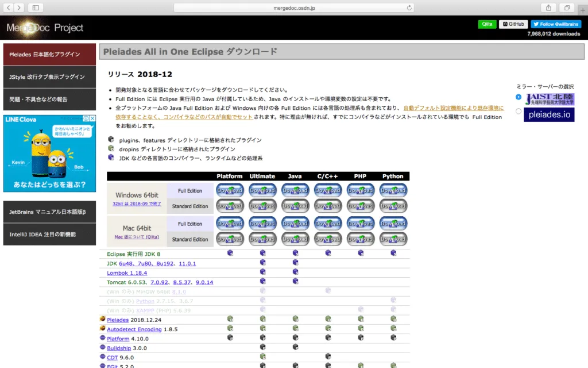Viewport: 588px width, 368px height.
Task: Download Windows Standard Edition Ultimate
Action: [x=262, y=206]
